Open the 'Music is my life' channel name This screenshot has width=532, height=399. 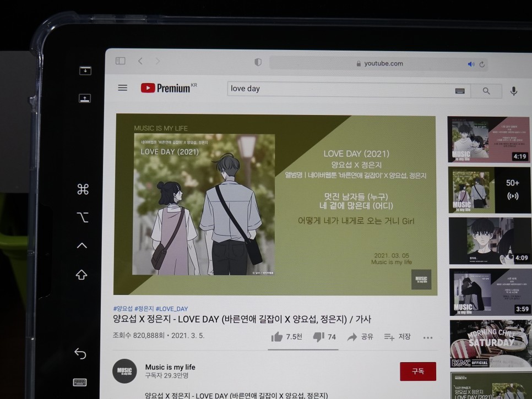pyautogui.click(x=170, y=367)
